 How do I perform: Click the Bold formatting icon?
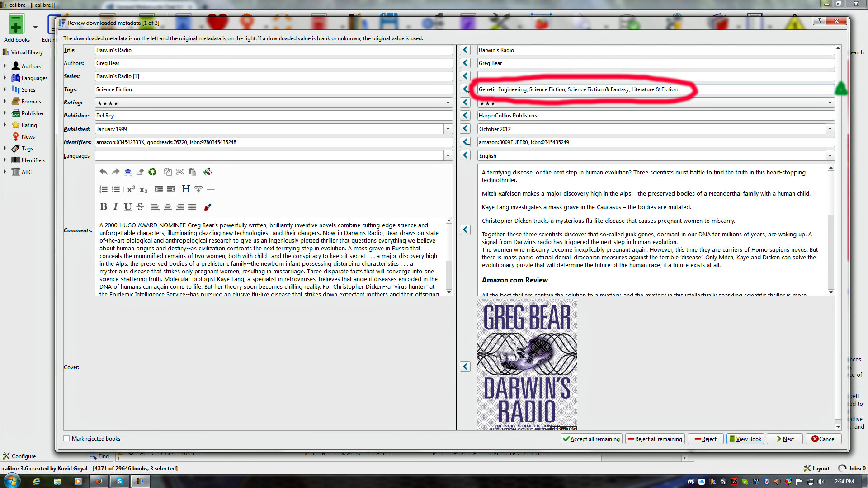(x=104, y=207)
